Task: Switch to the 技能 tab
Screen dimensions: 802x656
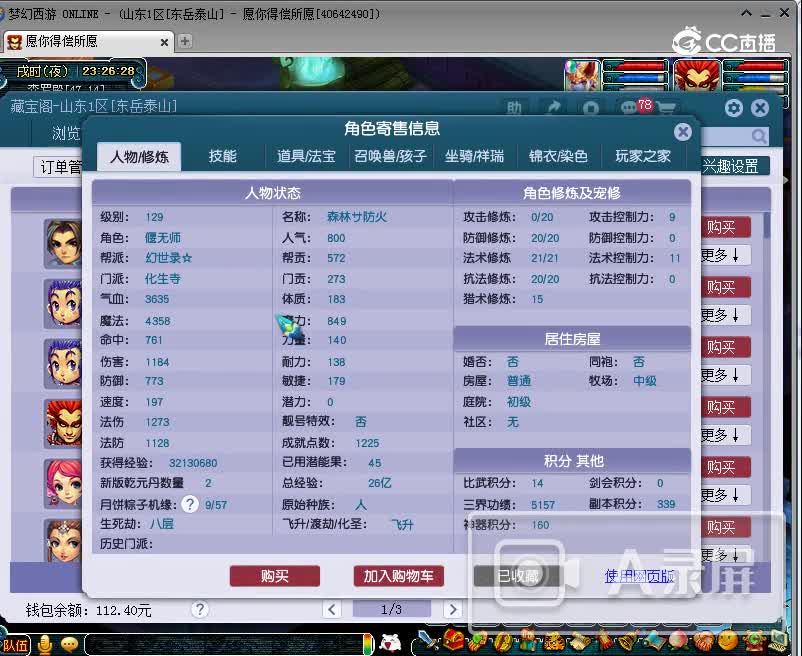Action: tap(222, 156)
